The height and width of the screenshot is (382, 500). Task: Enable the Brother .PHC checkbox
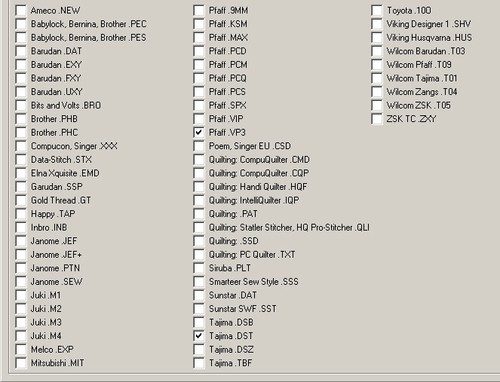21,132
